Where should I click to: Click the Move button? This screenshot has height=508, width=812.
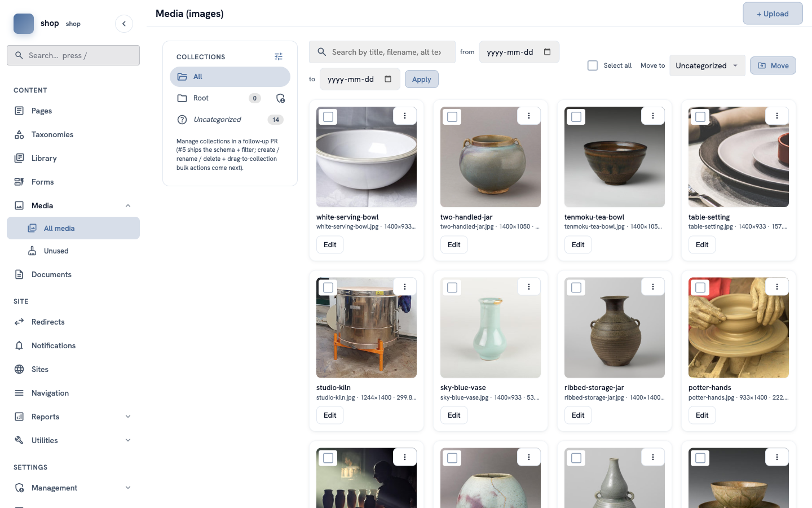click(773, 65)
